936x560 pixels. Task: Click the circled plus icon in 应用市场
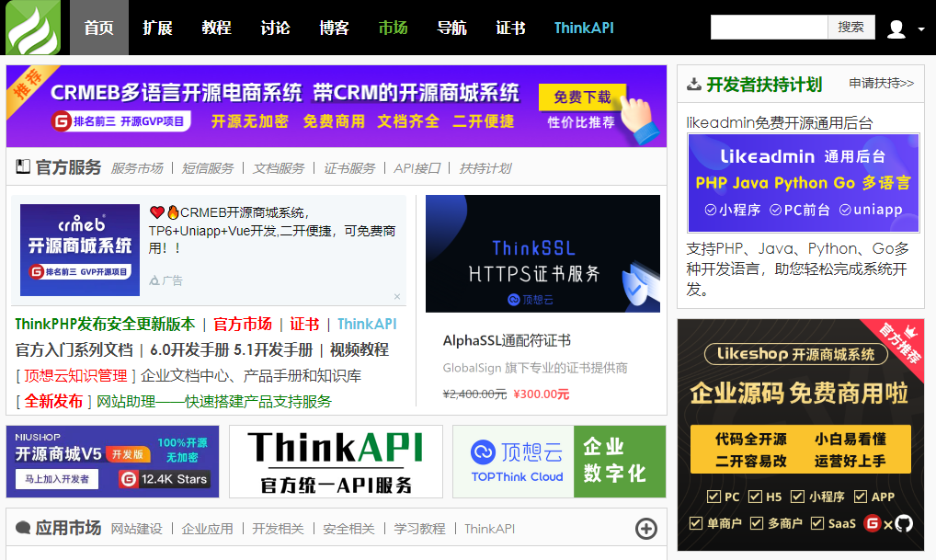(645, 529)
